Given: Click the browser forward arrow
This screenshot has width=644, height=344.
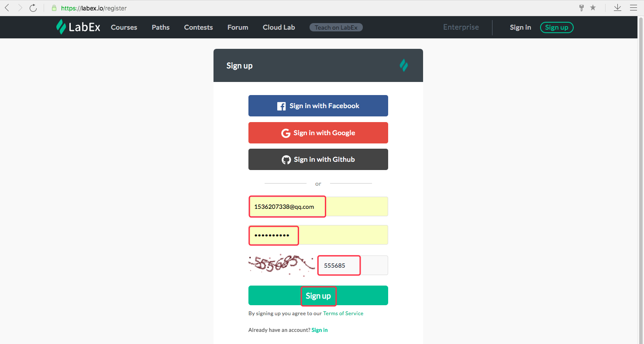Looking at the screenshot, I should point(20,8).
